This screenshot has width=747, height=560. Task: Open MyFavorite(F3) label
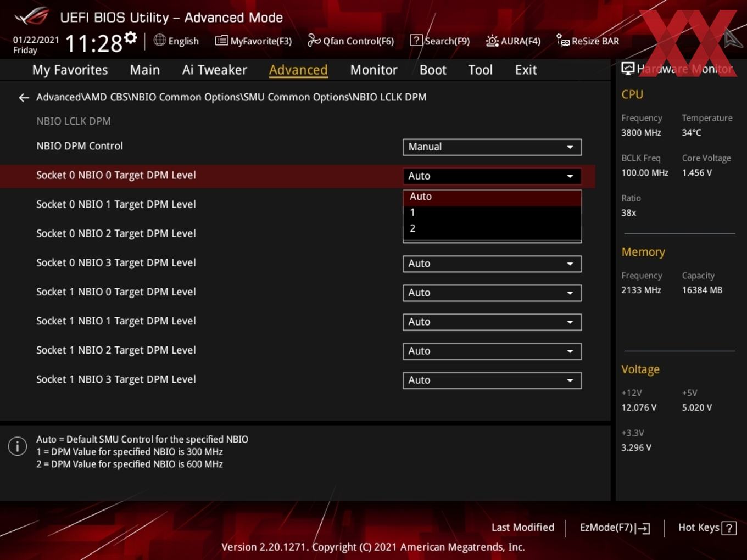(261, 41)
